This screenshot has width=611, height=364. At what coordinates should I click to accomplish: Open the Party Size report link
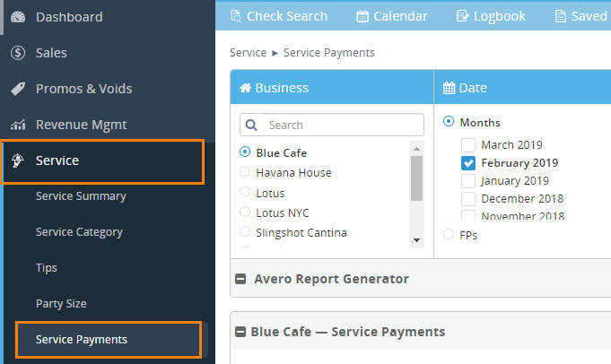(x=61, y=304)
